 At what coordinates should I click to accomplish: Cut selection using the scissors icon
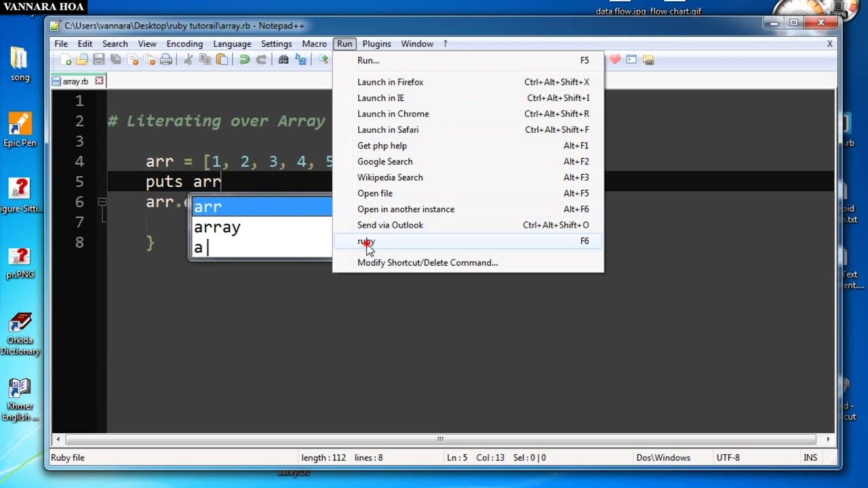pyautogui.click(x=189, y=60)
